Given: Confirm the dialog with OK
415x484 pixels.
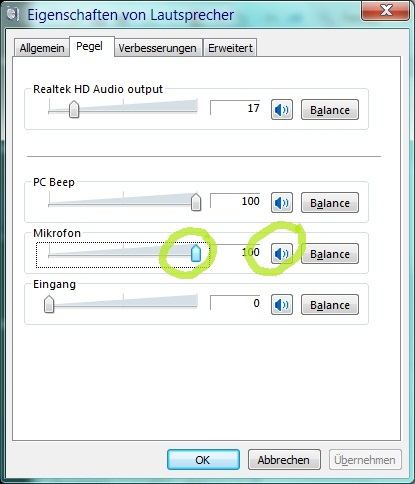Looking at the screenshot, I should tap(203, 460).
